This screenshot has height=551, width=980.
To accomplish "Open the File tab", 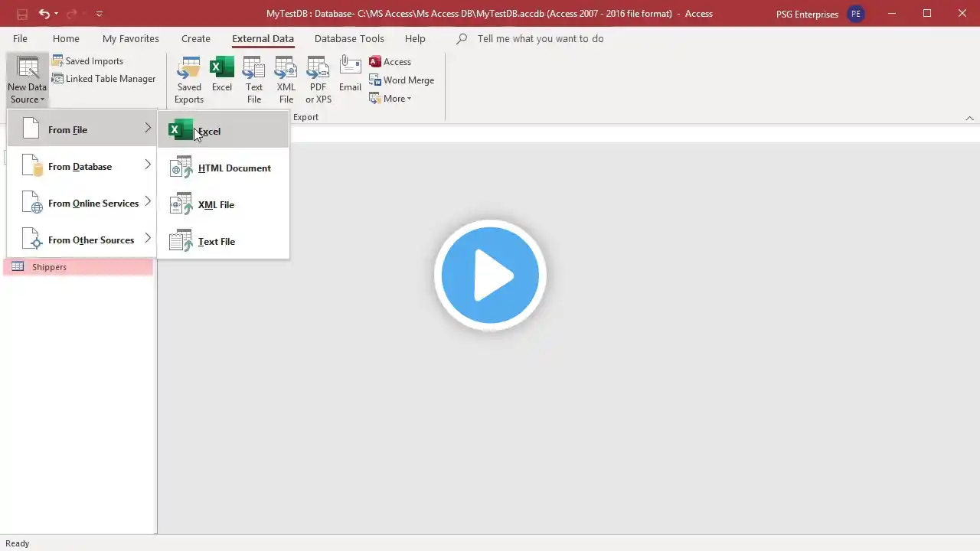I will click(20, 38).
